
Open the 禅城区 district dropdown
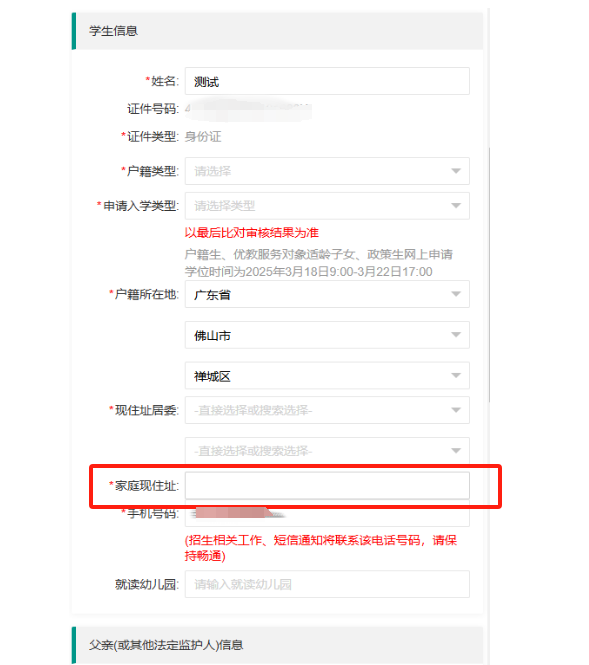327,375
